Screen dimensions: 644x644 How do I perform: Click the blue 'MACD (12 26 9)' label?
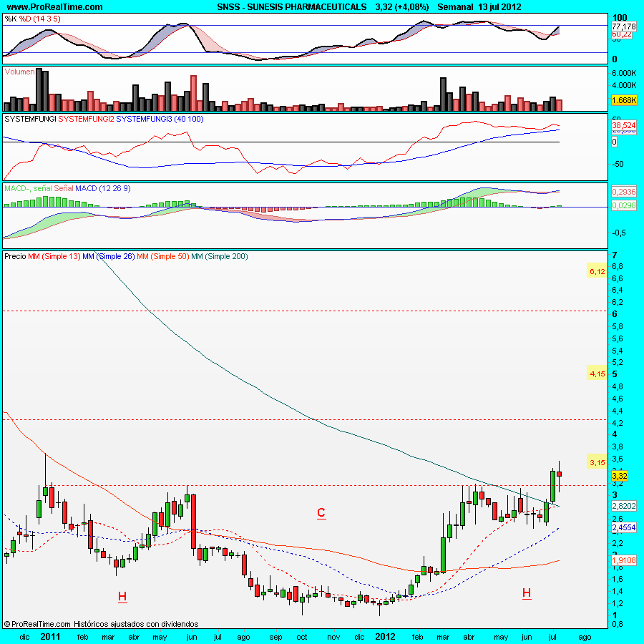click(x=103, y=188)
